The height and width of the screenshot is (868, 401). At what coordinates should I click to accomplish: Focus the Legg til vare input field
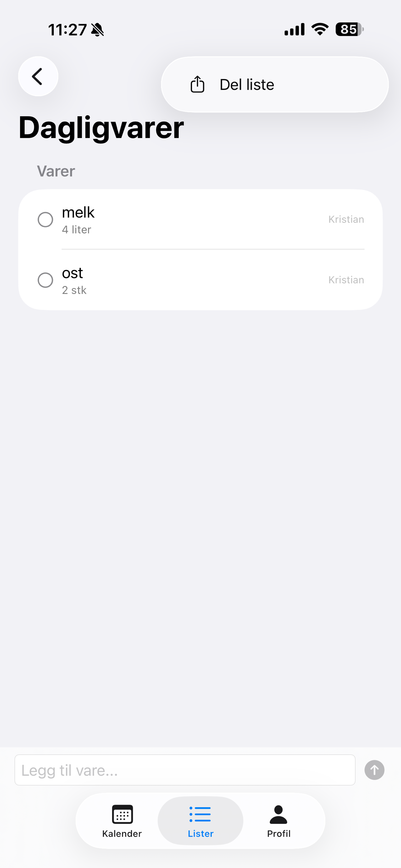tap(185, 770)
